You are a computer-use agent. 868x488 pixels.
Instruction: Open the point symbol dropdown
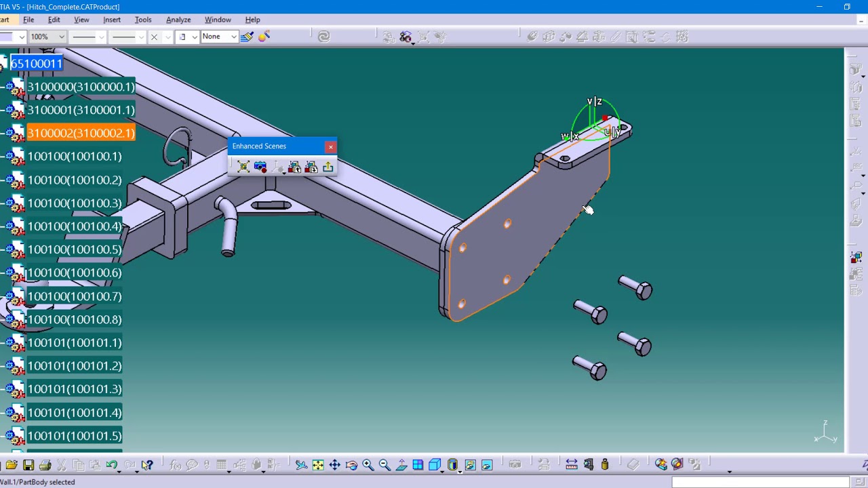167,37
